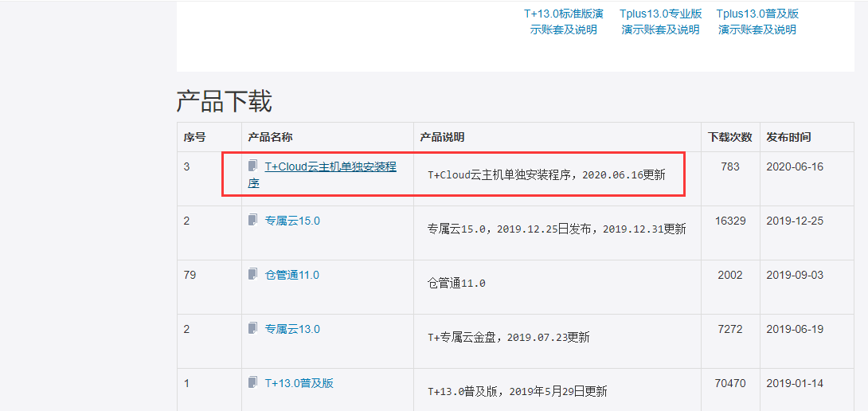Select description T+专属云金盘，2019.07.23更新
Screen dimensions: 868x411
pyautogui.click(x=509, y=338)
